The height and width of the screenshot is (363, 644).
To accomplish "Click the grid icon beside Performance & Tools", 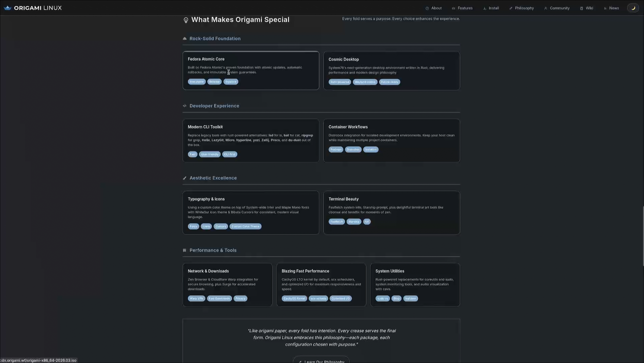I will 185,250.
